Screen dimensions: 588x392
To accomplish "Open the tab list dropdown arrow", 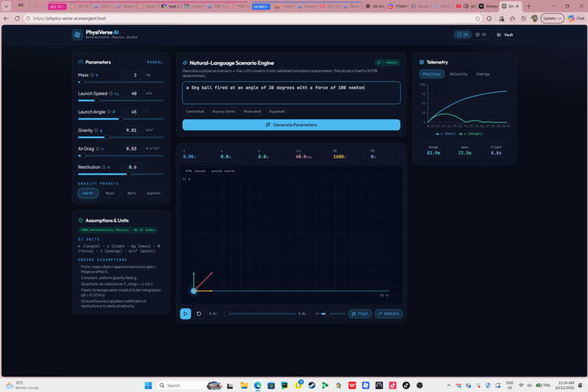I will [6, 6].
